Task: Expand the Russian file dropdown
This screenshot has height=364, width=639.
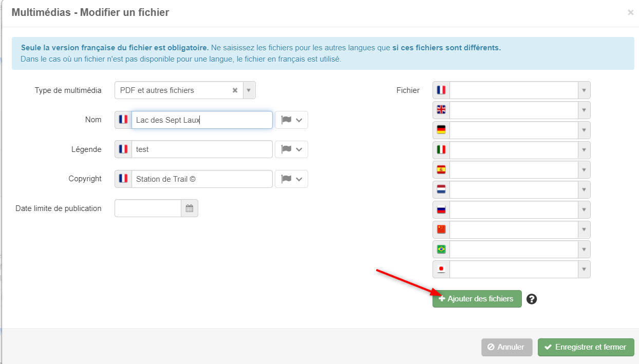Action: [x=584, y=210]
